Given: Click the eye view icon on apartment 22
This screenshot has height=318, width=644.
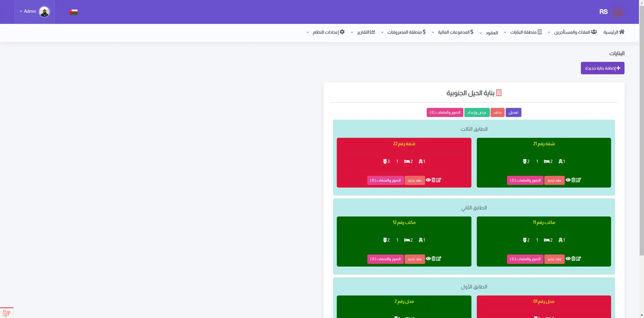Looking at the screenshot, I should [x=428, y=180].
